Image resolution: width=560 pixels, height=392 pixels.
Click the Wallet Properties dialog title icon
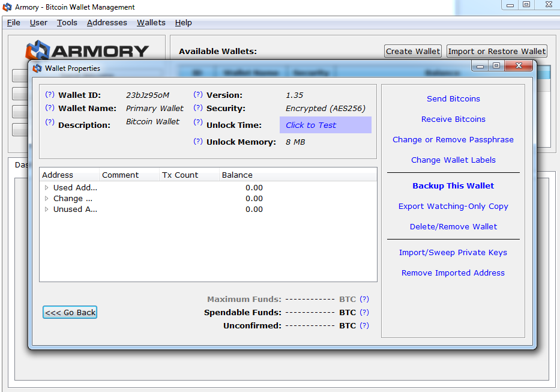click(37, 68)
